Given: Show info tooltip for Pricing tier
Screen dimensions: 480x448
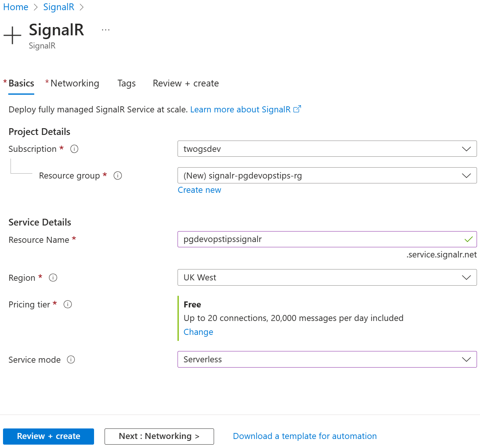Looking at the screenshot, I should click(x=68, y=304).
